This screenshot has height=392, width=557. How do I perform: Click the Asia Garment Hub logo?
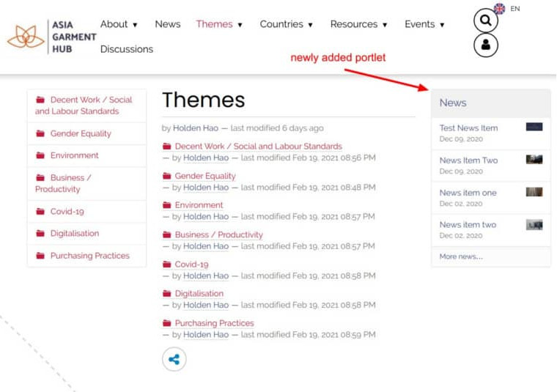[x=51, y=37]
